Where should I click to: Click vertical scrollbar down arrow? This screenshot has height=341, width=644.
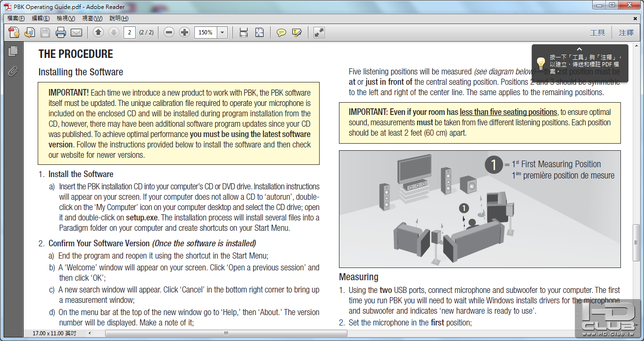pos(636,325)
